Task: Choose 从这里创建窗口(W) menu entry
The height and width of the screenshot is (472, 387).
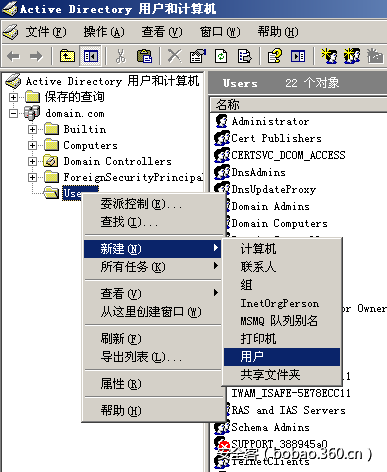Action: (153, 312)
